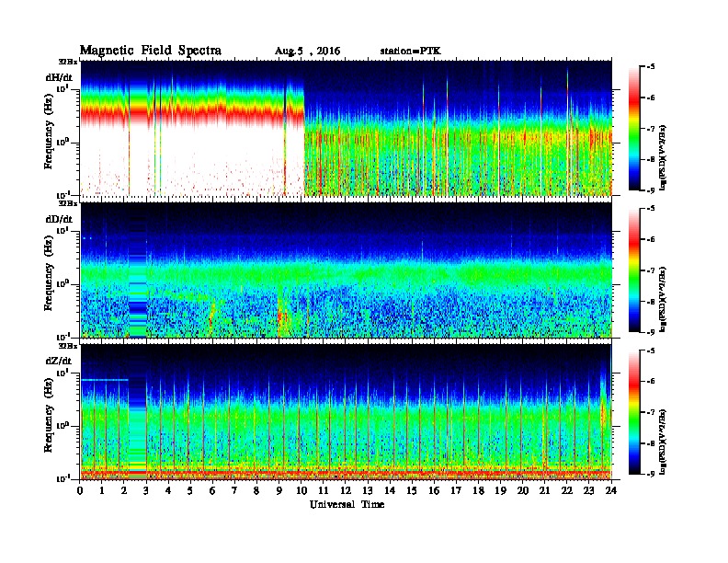Click the log(PSD) units label beside dH/dt colorbar
The height and width of the screenshot is (563, 728).
coord(663,157)
